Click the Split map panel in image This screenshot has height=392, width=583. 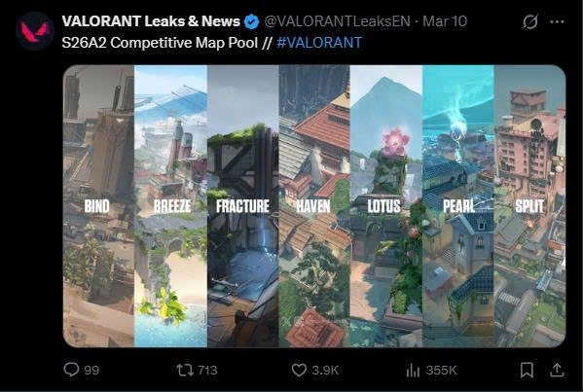coord(529,206)
